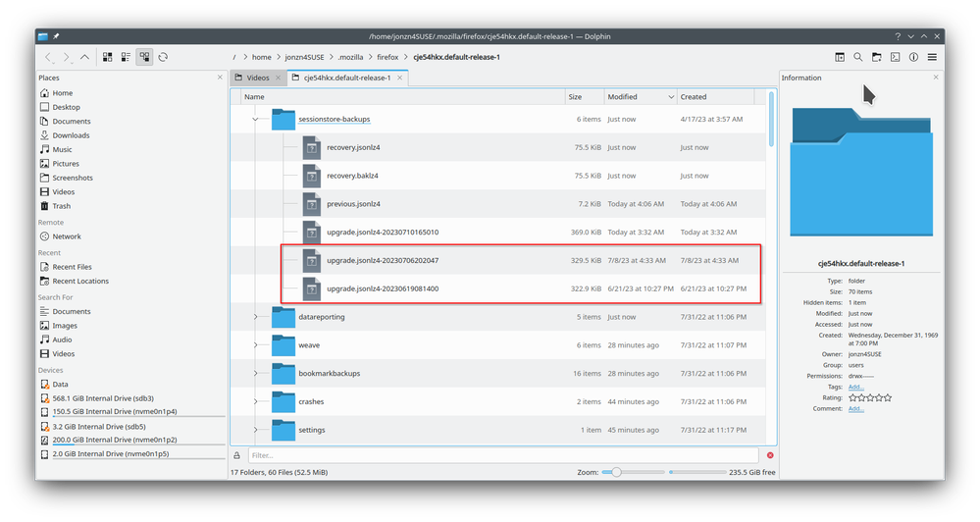
Task: Toggle the Information panel icon
Action: click(913, 57)
